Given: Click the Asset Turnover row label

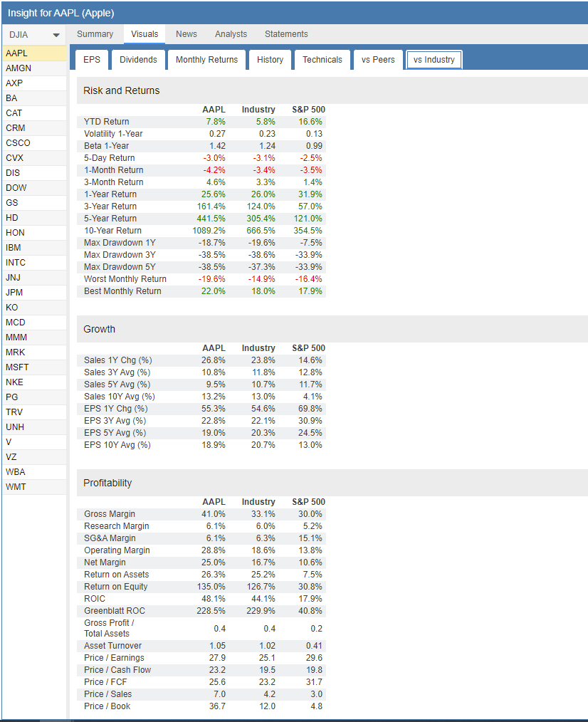Looking at the screenshot, I should [112, 646].
